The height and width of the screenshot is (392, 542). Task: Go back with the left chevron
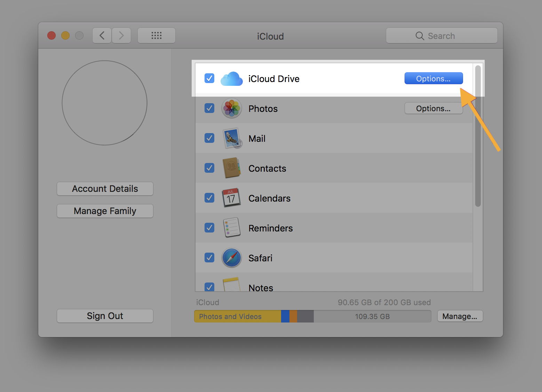[x=102, y=35]
